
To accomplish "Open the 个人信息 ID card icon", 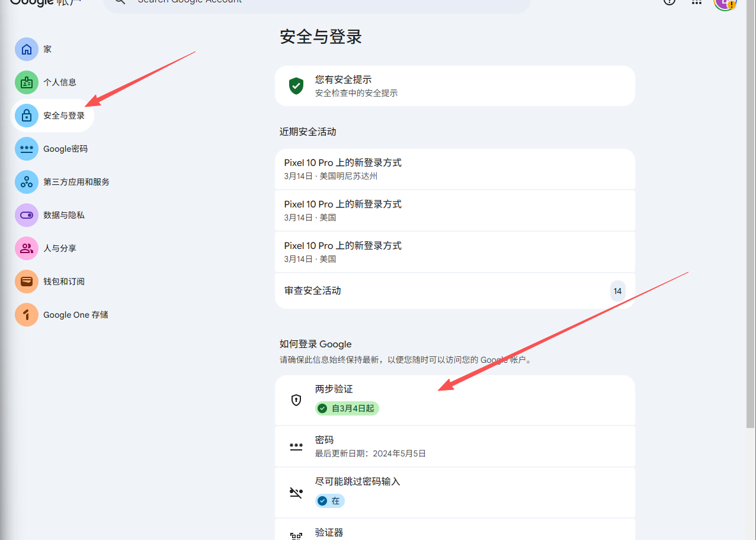I will [27, 82].
